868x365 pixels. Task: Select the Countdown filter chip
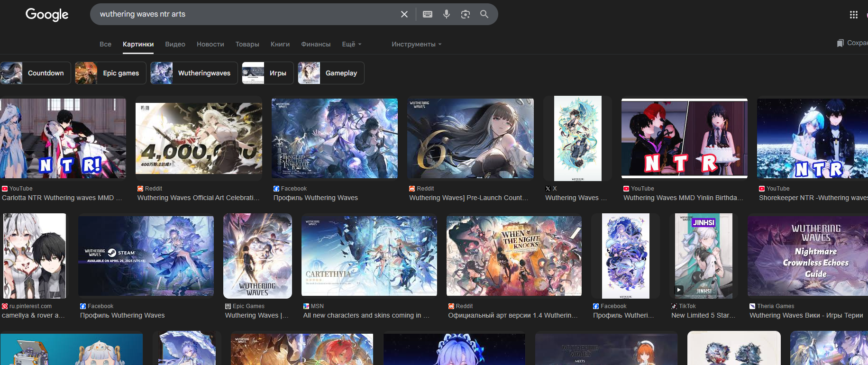(x=36, y=73)
